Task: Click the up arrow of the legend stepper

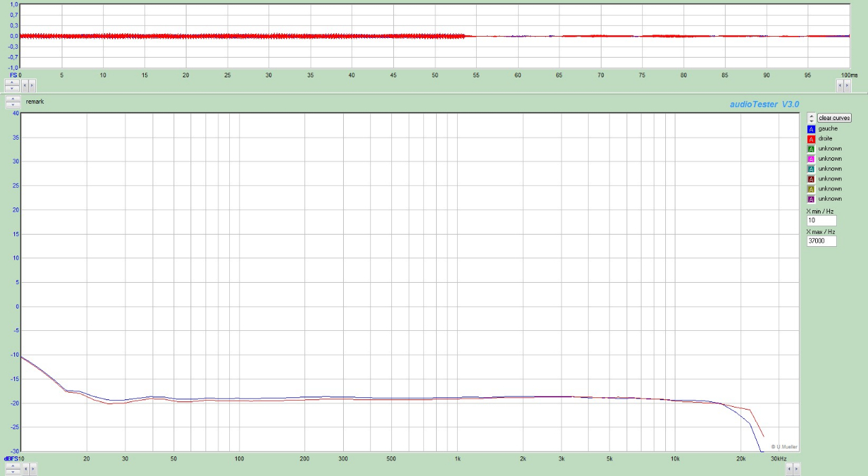Action: coord(810,115)
